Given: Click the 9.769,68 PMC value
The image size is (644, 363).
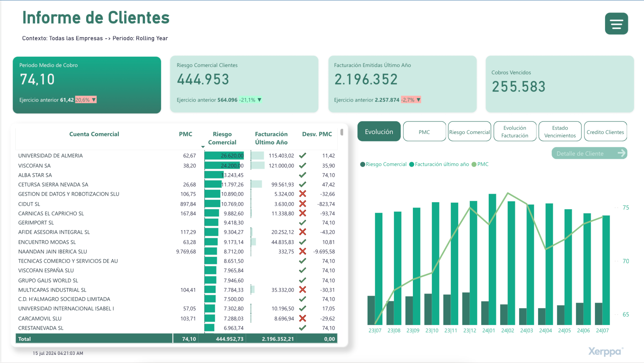Looking at the screenshot, I should point(186,251).
